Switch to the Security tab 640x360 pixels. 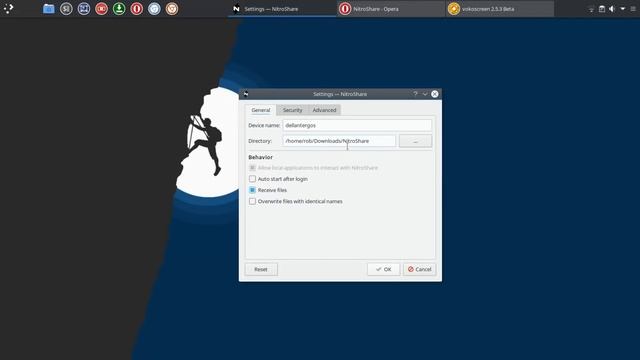coord(292,110)
